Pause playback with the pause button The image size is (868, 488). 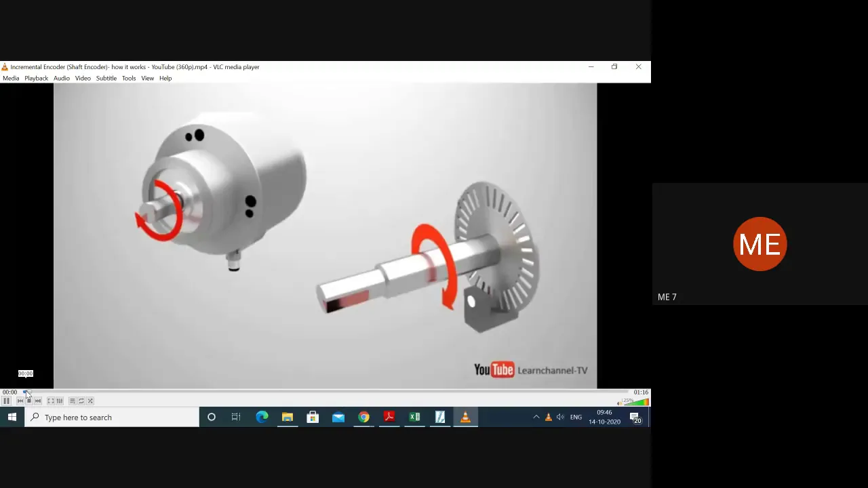coord(6,401)
